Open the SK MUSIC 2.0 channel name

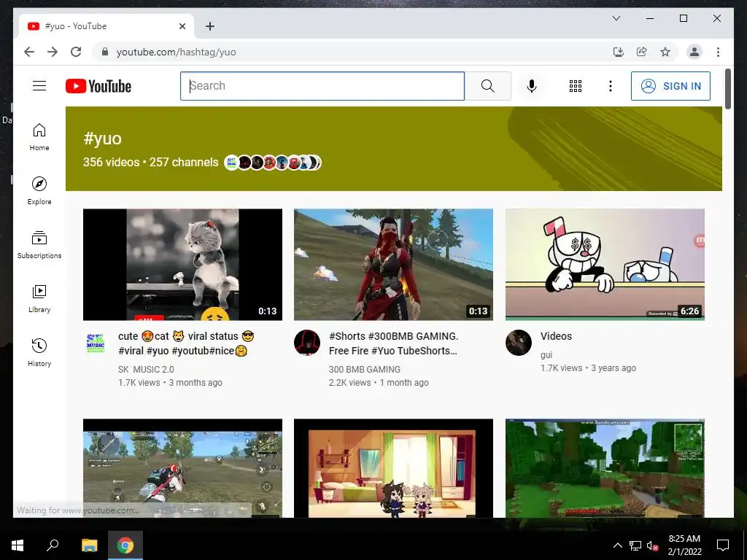point(146,369)
